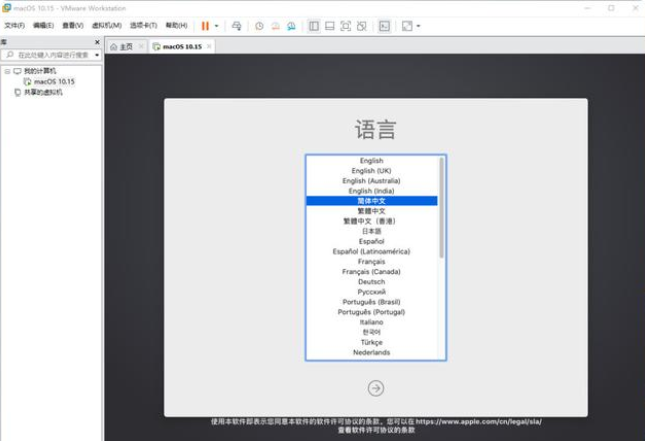Select Nederlands in the language list
645x441 pixels.
371,352
